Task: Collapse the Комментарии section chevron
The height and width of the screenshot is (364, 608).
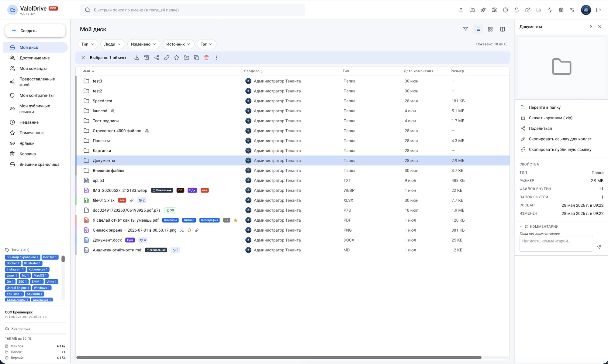Action: click(x=521, y=226)
